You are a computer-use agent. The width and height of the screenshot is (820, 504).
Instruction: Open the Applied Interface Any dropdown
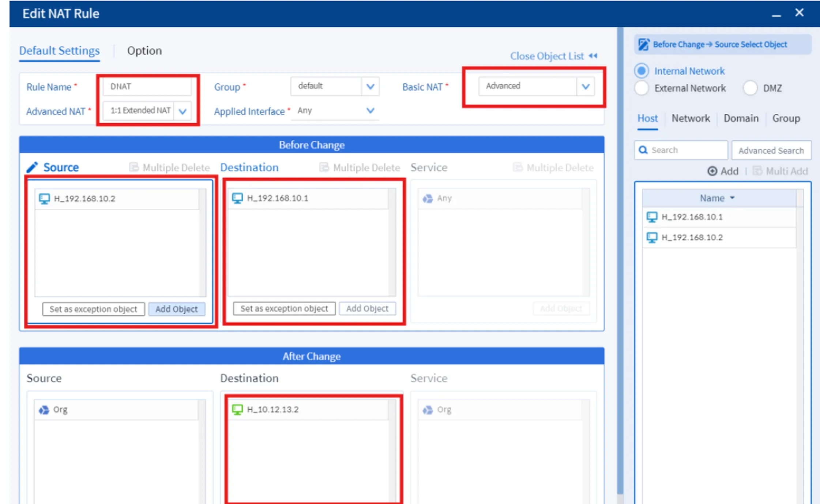coord(370,110)
